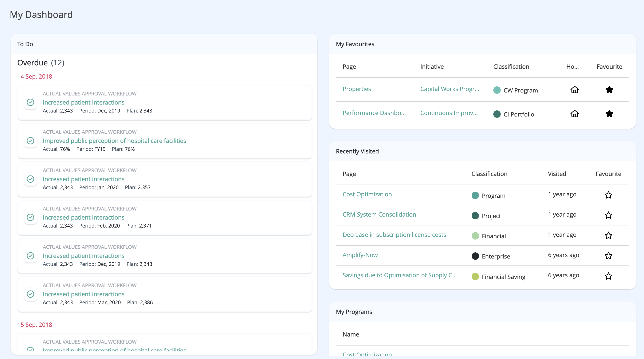Open Decrease in subscription license costs
Image resolution: width=644 pixels, height=359 pixels.
click(x=394, y=235)
